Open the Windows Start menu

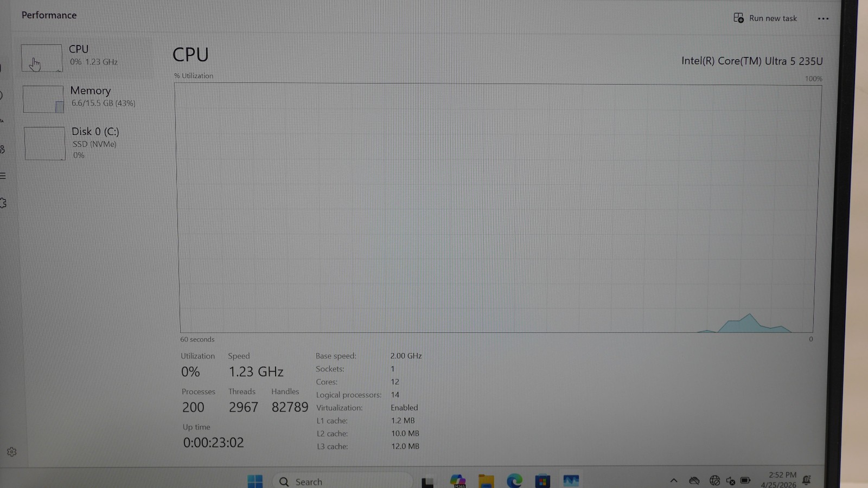point(255,481)
